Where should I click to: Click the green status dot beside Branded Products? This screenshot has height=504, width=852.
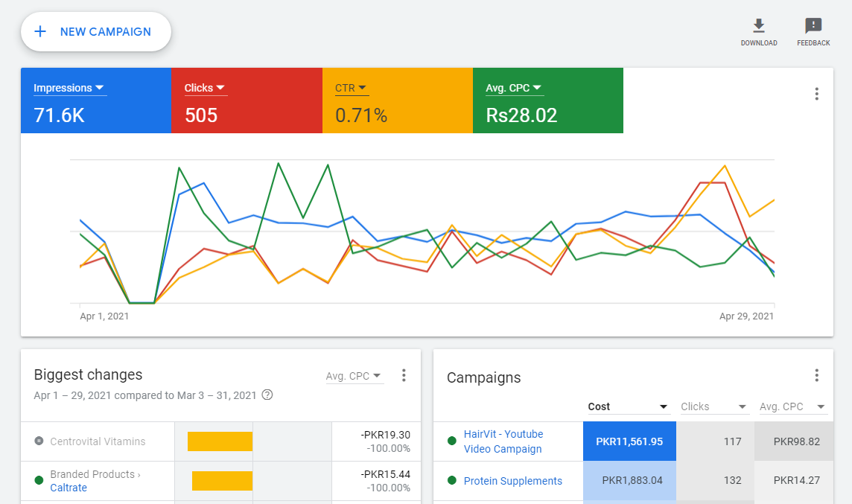tap(39, 480)
